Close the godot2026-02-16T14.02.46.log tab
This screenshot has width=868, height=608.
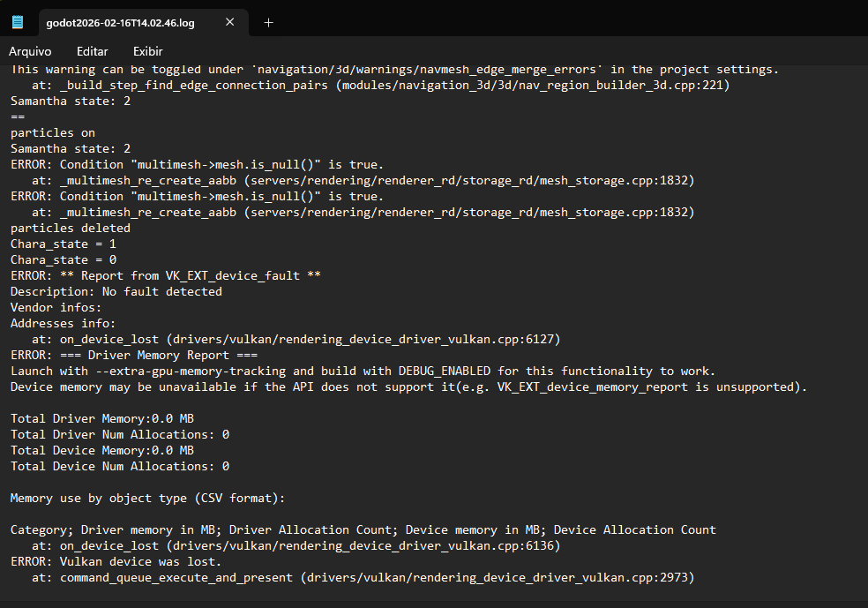click(x=230, y=22)
